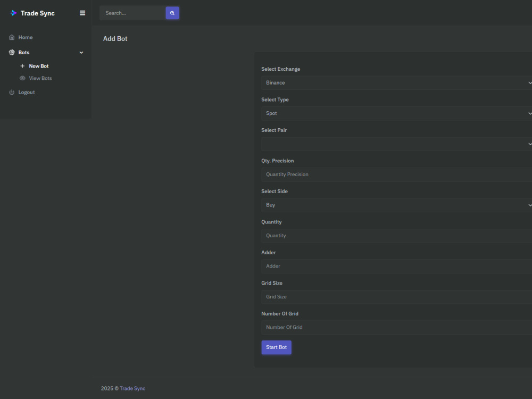532x399 pixels.
Task: Select View Bots in the sidebar
Action: point(40,78)
